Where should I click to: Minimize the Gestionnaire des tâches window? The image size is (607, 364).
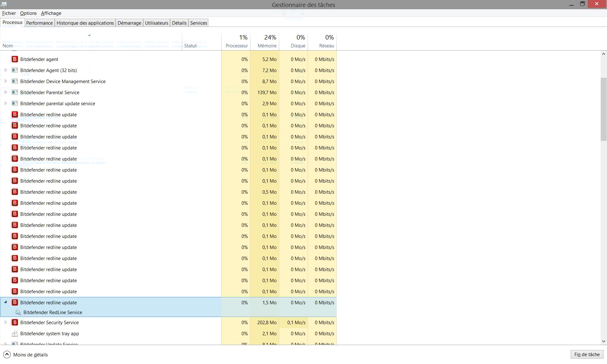(571, 4)
